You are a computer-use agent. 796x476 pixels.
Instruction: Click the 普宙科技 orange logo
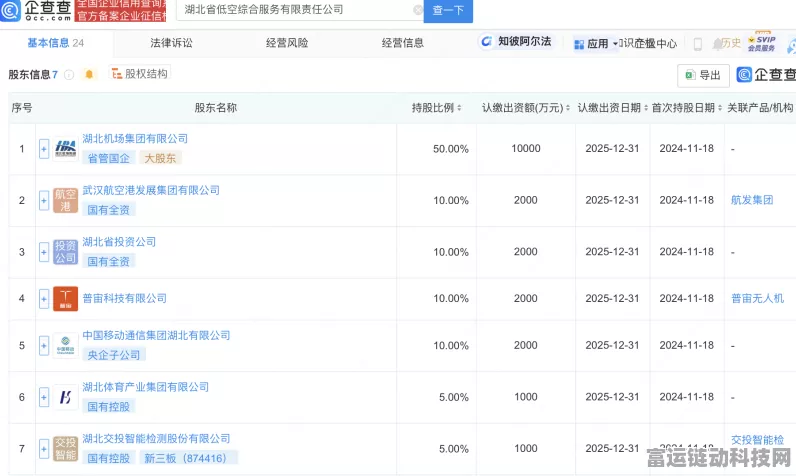tap(65, 298)
